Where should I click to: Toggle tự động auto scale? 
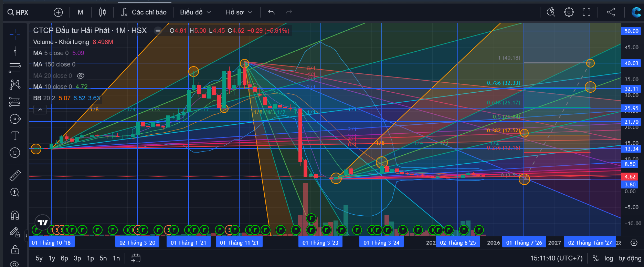(630, 258)
